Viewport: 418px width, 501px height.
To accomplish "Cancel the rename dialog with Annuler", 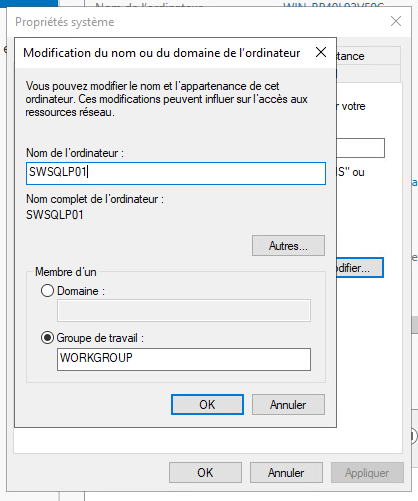I will coord(288,404).
